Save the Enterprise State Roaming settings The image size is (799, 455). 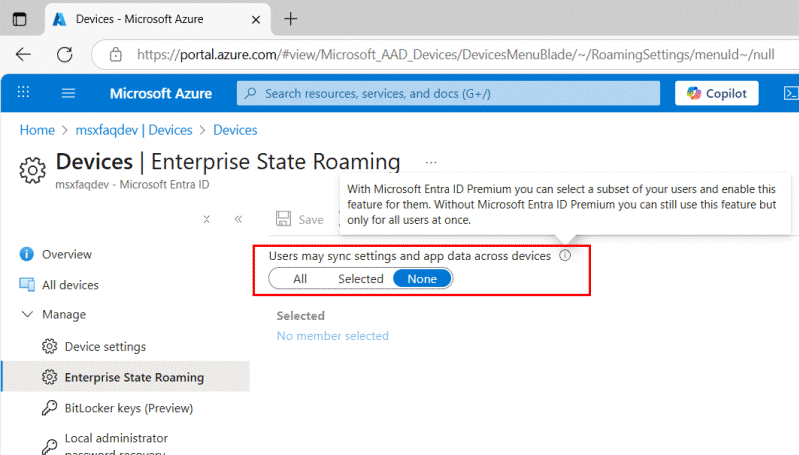[x=300, y=219]
